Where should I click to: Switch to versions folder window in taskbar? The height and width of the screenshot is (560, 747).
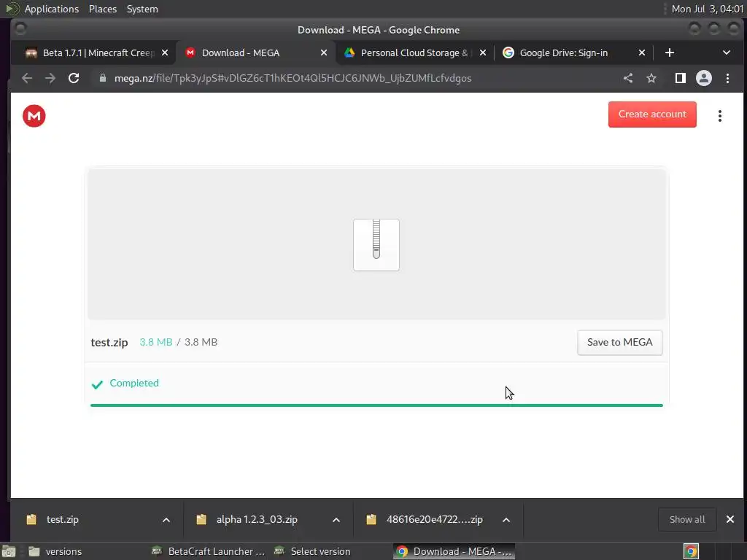pyautogui.click(x=55, y=551)
